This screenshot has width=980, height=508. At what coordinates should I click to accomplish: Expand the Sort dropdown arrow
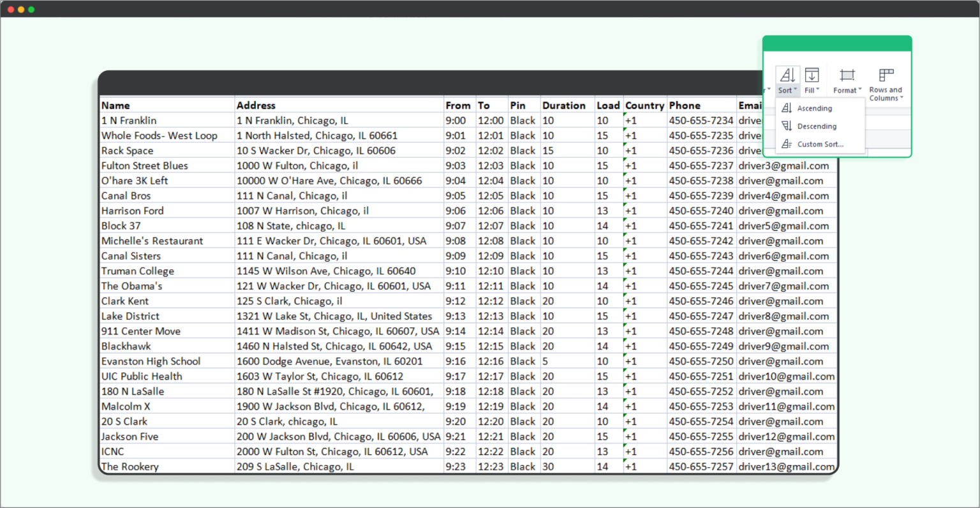tap(796, 90)
